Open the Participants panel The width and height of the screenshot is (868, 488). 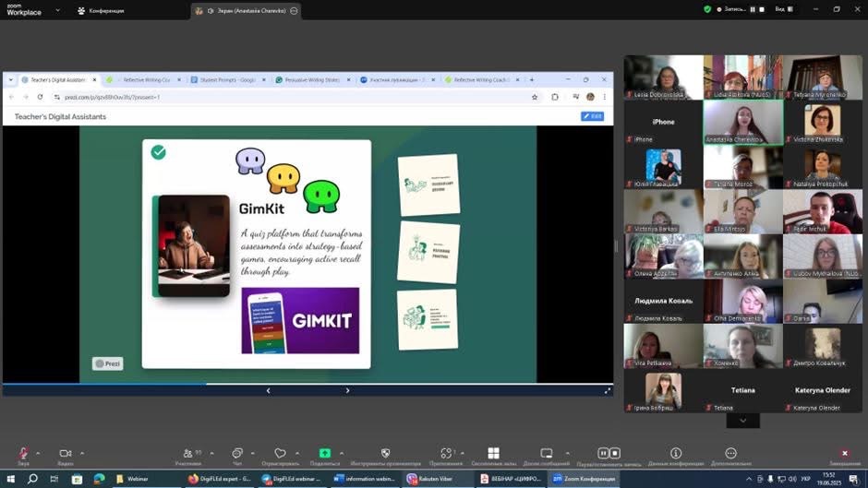pos(188,454)
